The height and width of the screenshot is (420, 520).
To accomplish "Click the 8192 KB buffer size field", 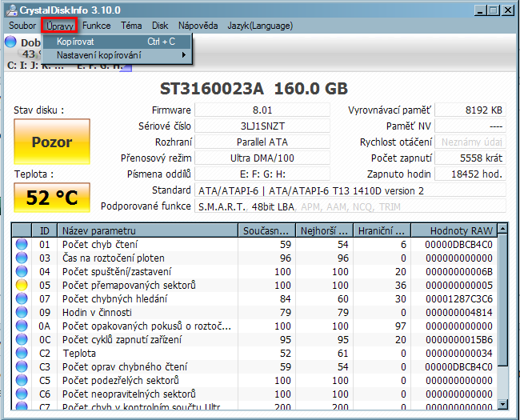I will (470, 110).
